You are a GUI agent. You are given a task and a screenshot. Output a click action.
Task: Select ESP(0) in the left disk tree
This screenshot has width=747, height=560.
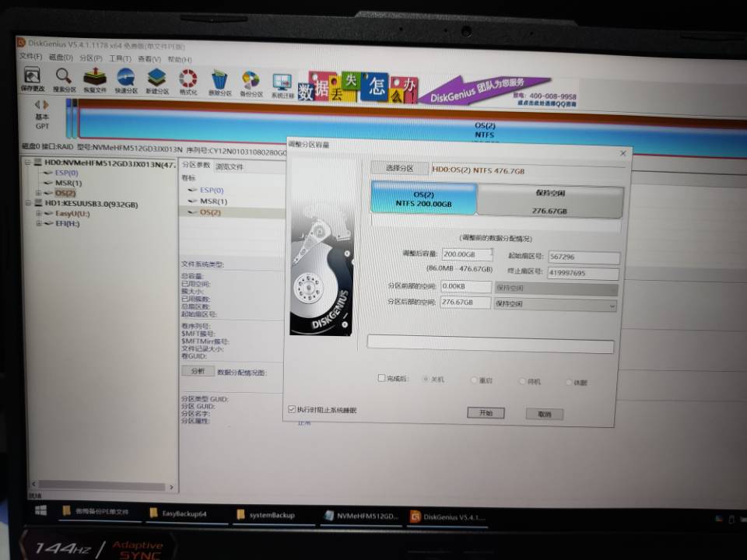point(66,173)
